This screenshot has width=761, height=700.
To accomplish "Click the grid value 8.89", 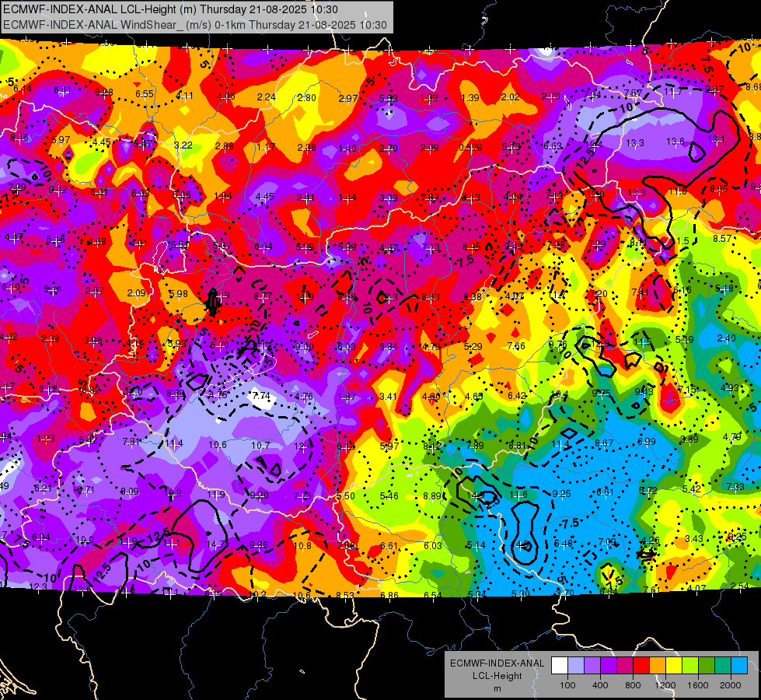I will [x=432, y=496].
